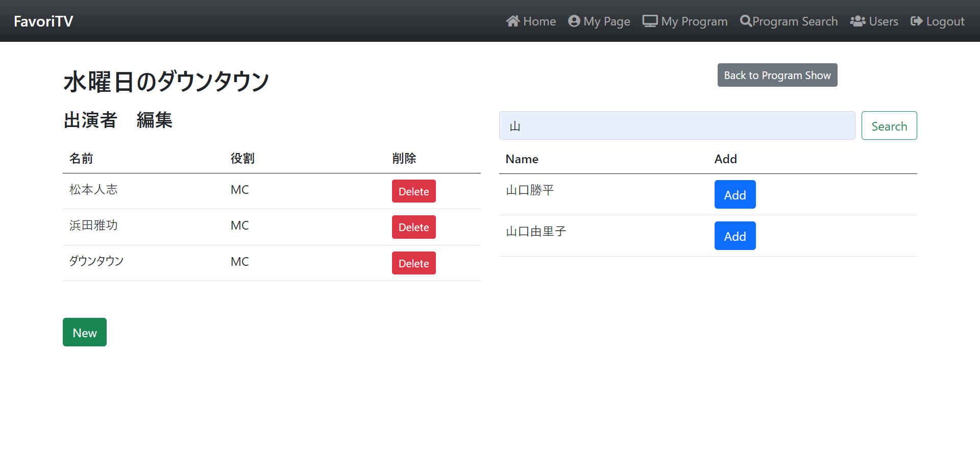Screen dimensions: 980x452
Task: Click the My Program monitor icon
Action: point(650,21)
